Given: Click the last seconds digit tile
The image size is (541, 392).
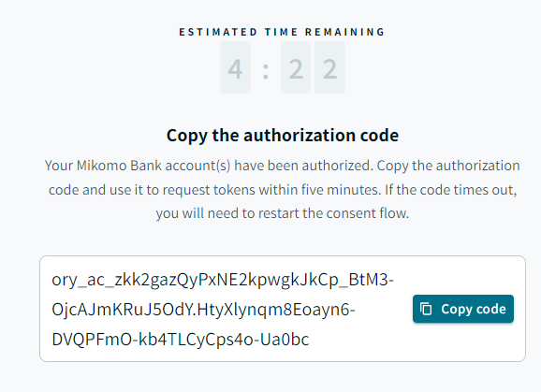Looking at the screenshot, I should [329, 68].
